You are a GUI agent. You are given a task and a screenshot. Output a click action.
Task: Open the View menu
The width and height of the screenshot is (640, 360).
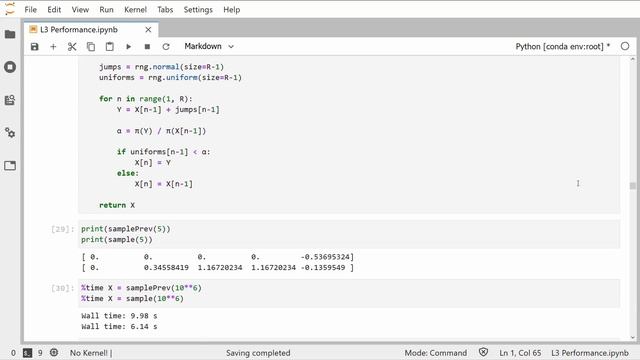[80, 9]
